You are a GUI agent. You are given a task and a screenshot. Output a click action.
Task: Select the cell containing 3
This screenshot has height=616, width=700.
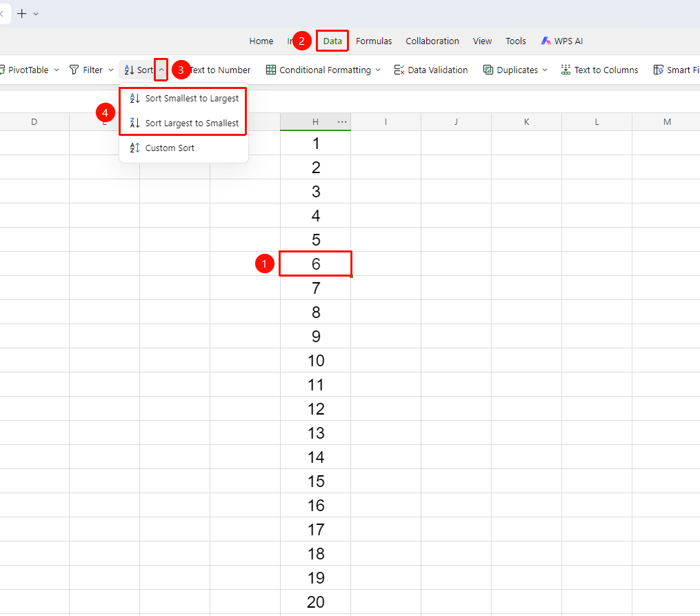pyautogui.click(x=316, y=192)
